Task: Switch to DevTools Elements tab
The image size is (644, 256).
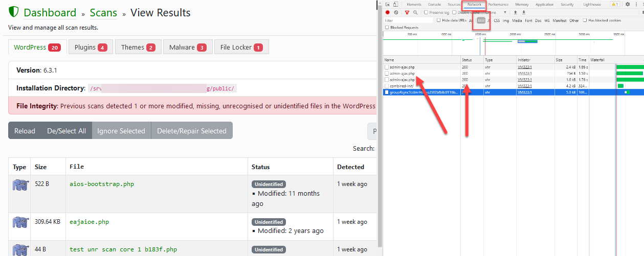Action: click(x=414, y=4)
